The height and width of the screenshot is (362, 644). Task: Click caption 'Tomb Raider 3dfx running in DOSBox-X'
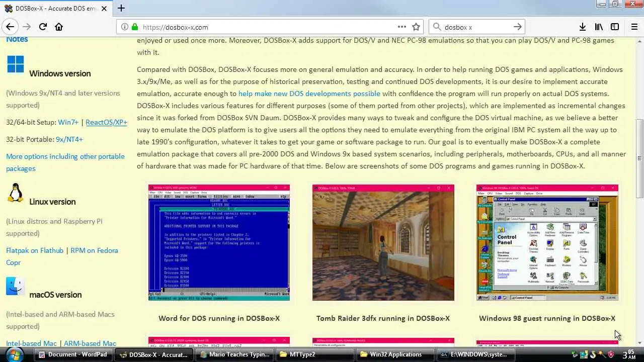coord(383,318)
